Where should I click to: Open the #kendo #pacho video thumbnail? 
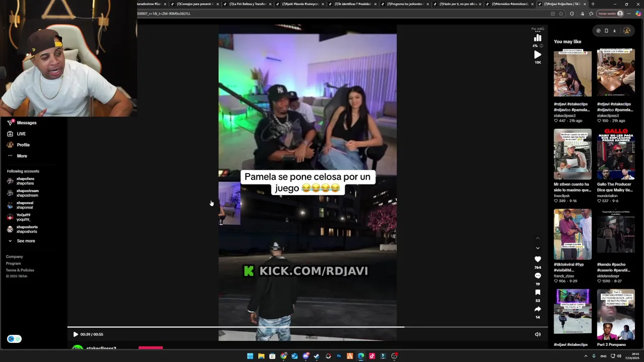pyautogui.click(x=616, y=234)
